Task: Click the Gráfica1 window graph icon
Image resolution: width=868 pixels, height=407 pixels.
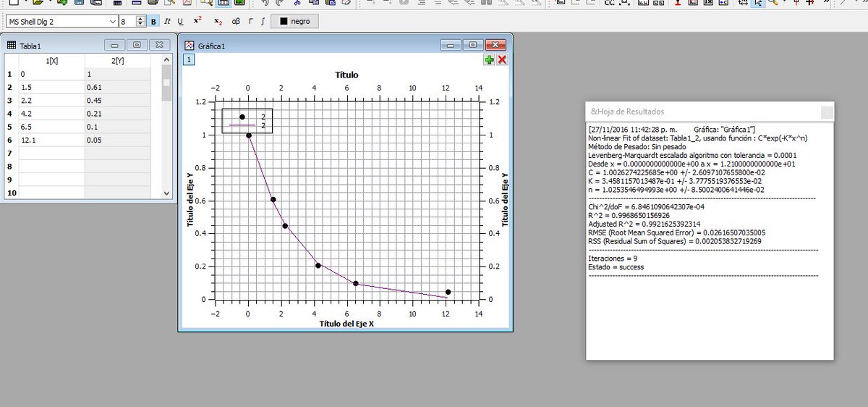Action: coord(190,45)
